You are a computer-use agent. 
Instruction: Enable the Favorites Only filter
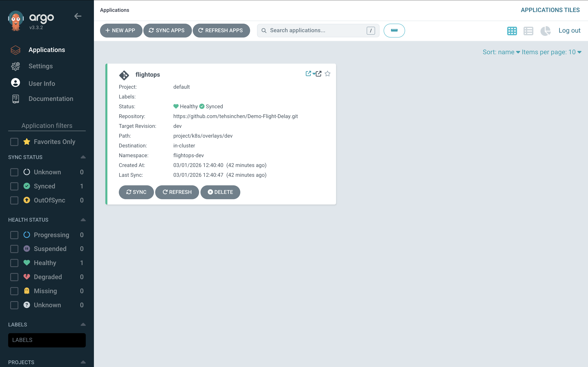[14, 142]
